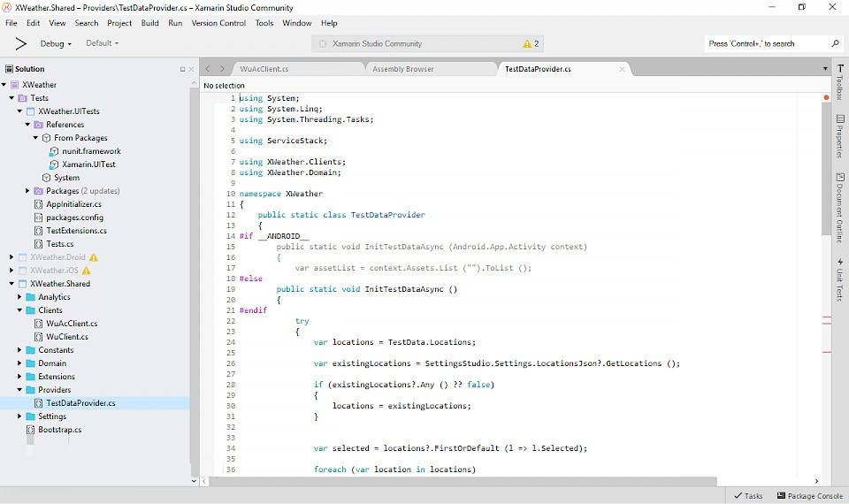
Task: Open the File menu
Action: coord(11,23)
